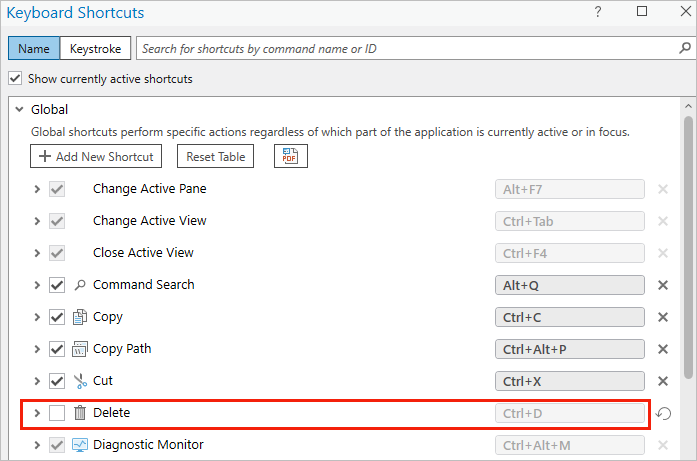Clear the Ctrl+X Cut shortcut
The height and width of the screenshot is (461, 697).
pyautogui.click(x=662, y=381)
